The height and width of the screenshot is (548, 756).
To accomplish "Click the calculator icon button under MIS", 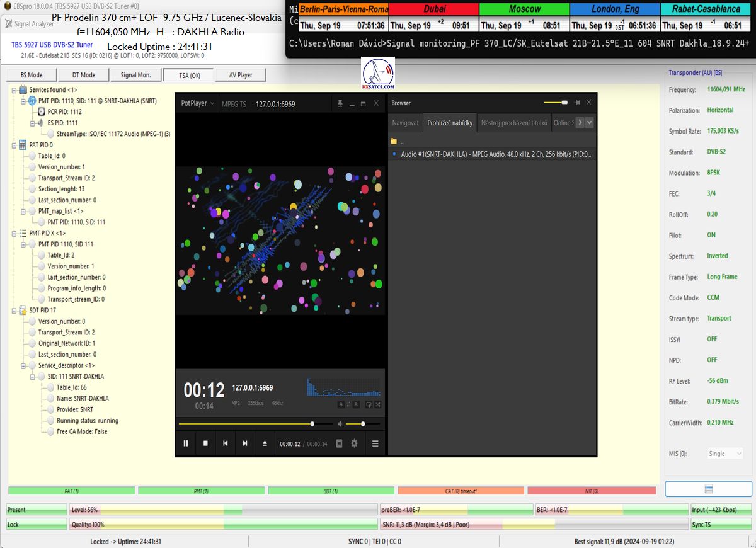I will (x=708, y=489).
